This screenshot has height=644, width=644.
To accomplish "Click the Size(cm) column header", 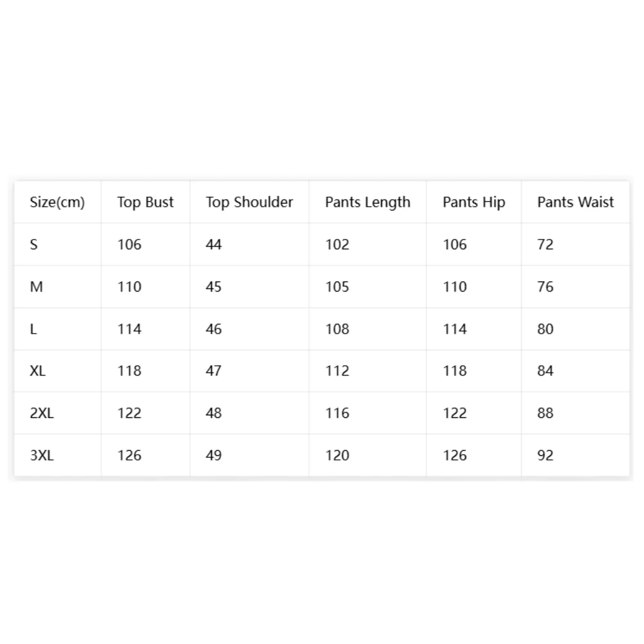I will point(57,202).
